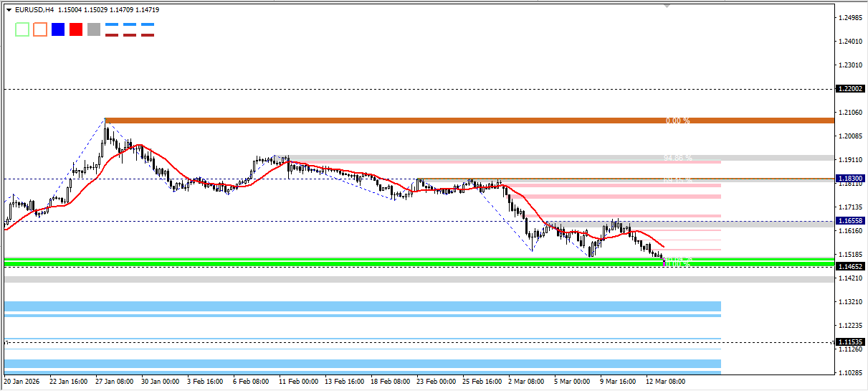Click the 18 Feb 08:00 time label
This screenshot has height=391, width=868.
click(389, 382)
